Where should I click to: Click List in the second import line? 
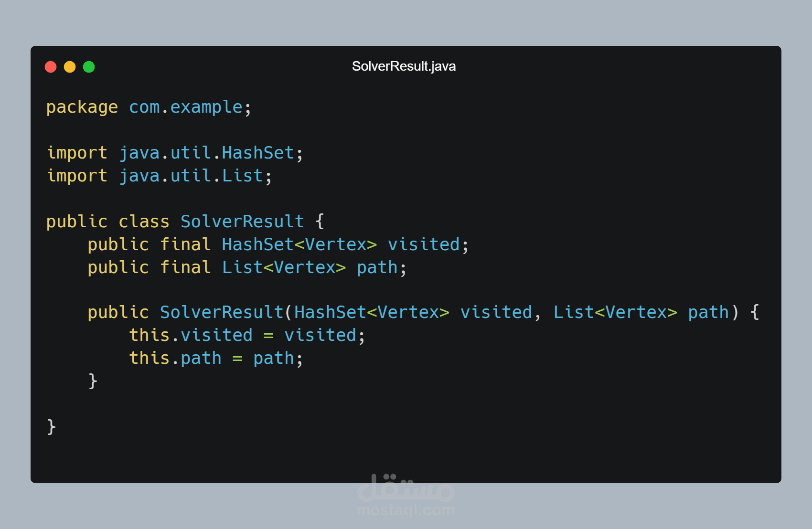pyautogui.click(x=243, y=176)
